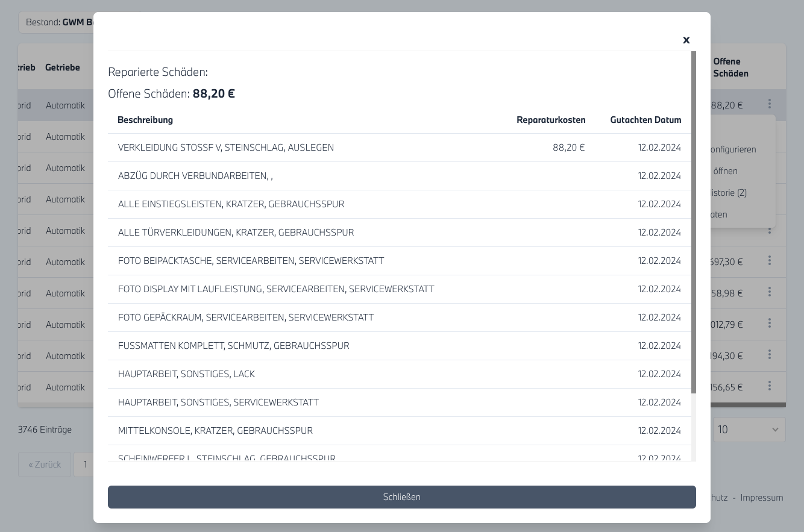Open the three-dot menu beside the 697,30 € amount

tap(769, 261)
